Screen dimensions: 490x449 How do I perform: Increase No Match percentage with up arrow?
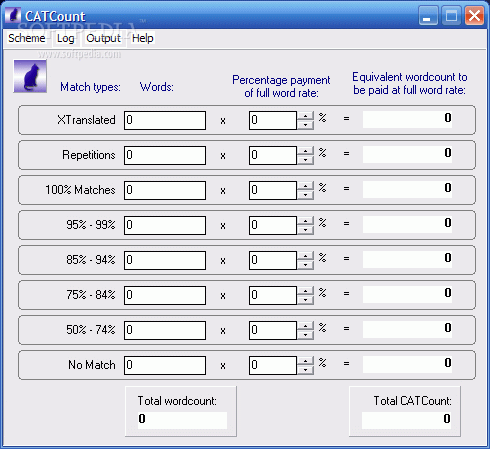tap(305, 361)
